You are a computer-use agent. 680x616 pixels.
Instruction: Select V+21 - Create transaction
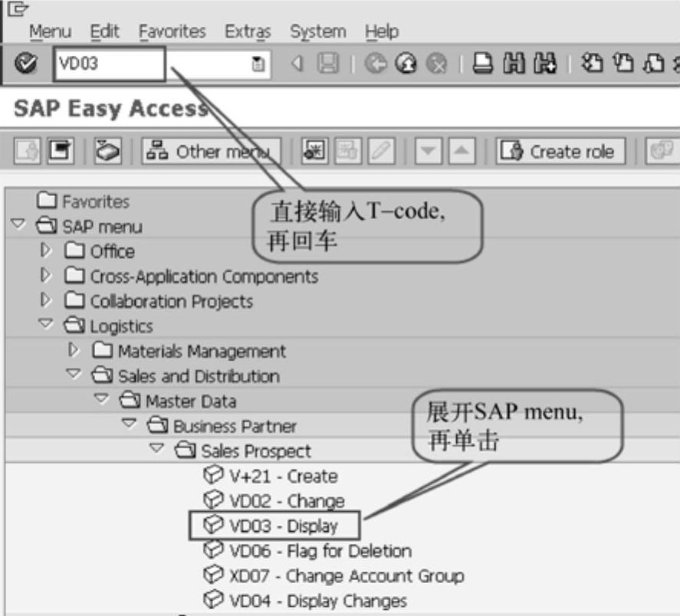click(271, 476)
